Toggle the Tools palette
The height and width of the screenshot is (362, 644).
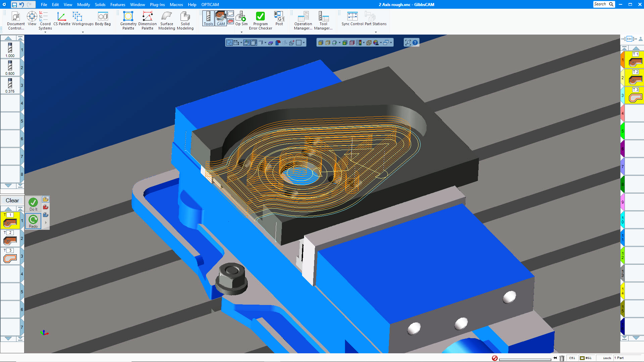208,18
